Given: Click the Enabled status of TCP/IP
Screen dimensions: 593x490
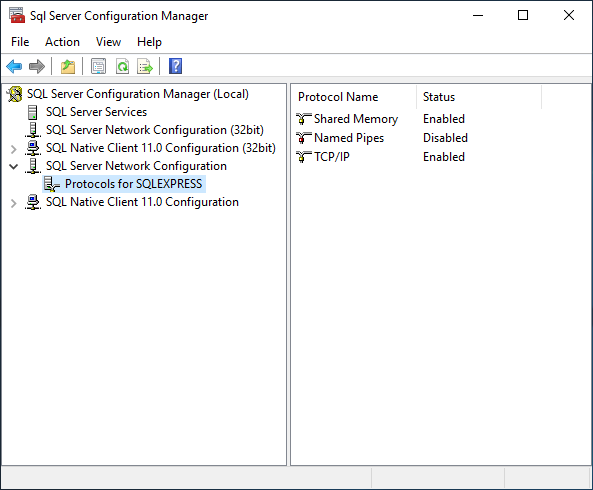Looking at the screenshot, I should [444, 157].
